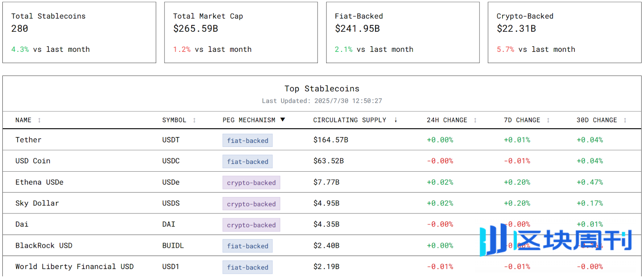Image resolution: width=644 pixels, height=279 pixels.
Task: Open the "Ethena USDe" row name
Action: point(39,182)
